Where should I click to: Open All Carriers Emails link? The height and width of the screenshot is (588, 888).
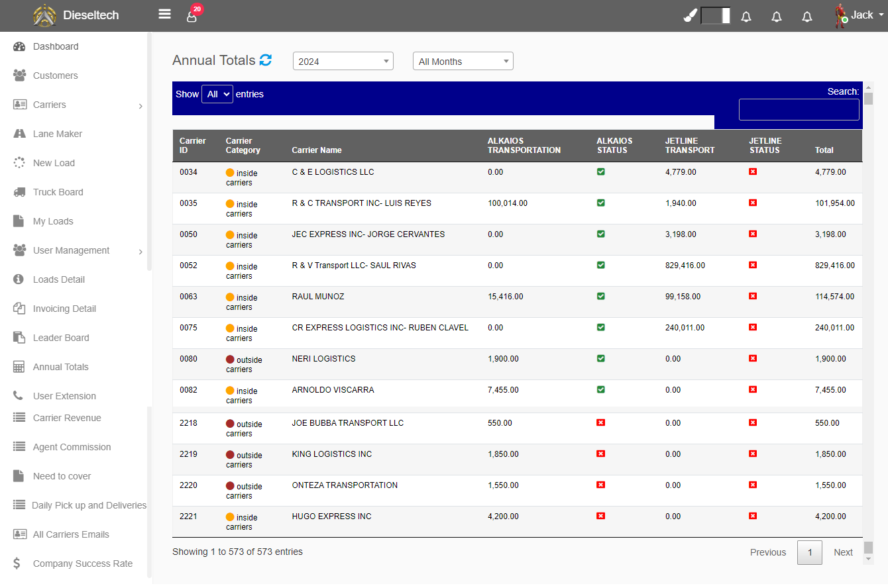[x=71, y=534]
